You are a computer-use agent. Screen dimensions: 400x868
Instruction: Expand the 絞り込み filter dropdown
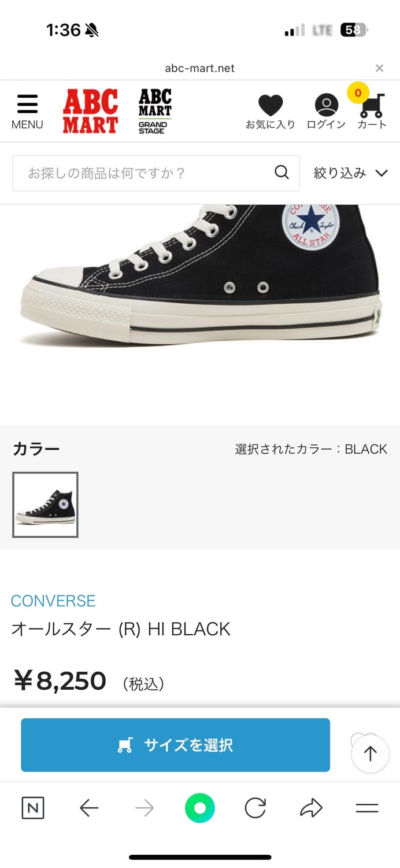(350, 172)
